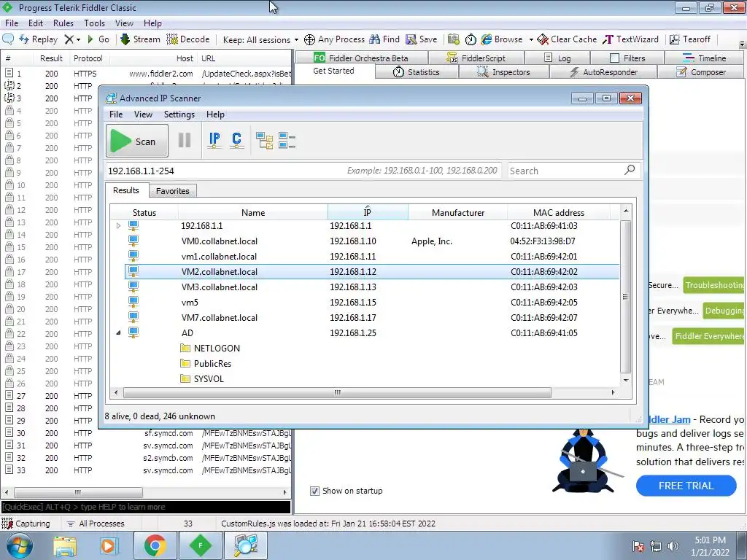Viewport: 747px width, 560px height.
Task: Open Chrome from the taskbar
Action: point(155,545)
